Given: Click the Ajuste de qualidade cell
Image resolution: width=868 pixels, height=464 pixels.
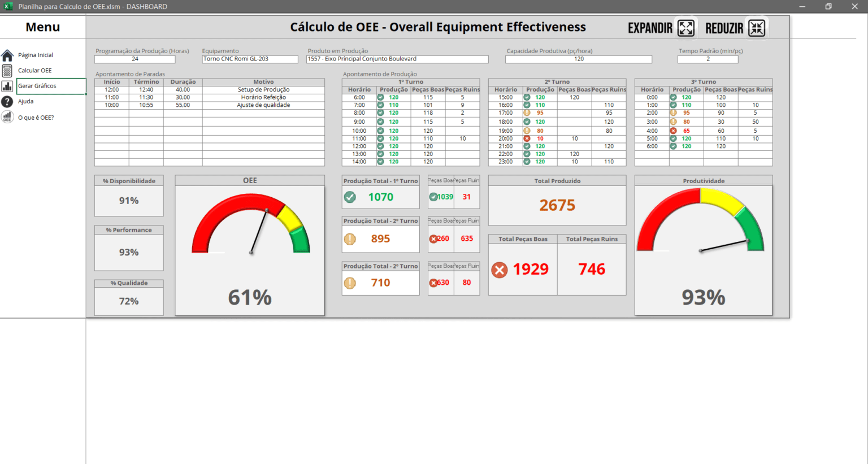Looking at the screenshot, I should 263,105.
